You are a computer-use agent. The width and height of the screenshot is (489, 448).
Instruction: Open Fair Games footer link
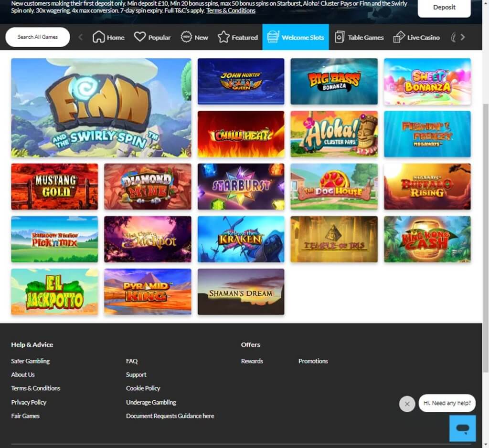point(25,416)
